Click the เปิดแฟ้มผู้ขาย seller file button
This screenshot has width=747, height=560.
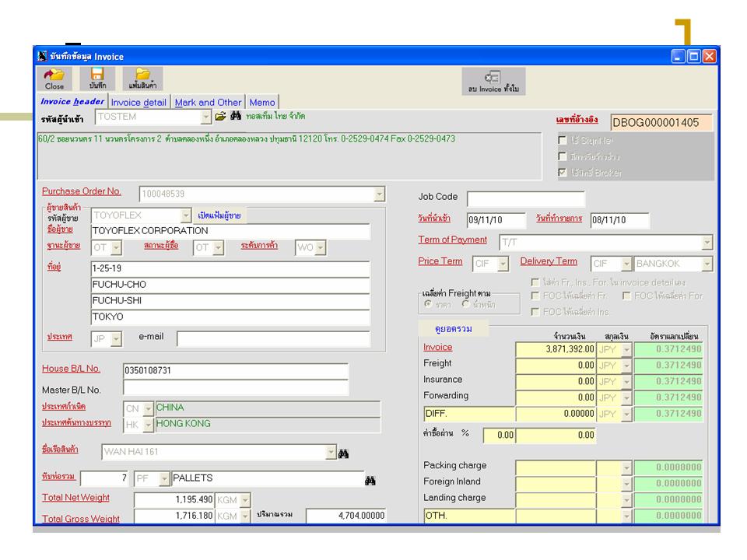[219, 215]
